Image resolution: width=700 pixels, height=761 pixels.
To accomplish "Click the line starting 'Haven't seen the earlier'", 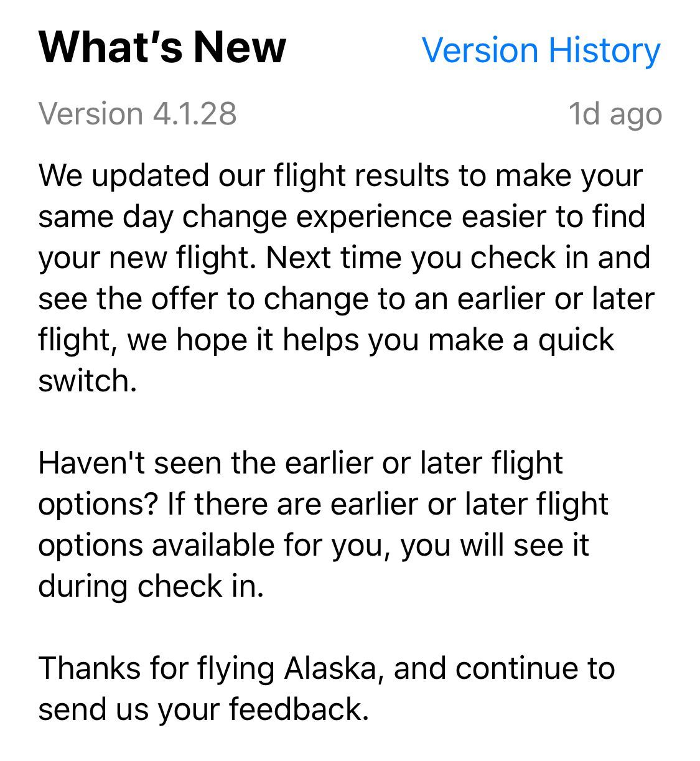I will 301,463.
